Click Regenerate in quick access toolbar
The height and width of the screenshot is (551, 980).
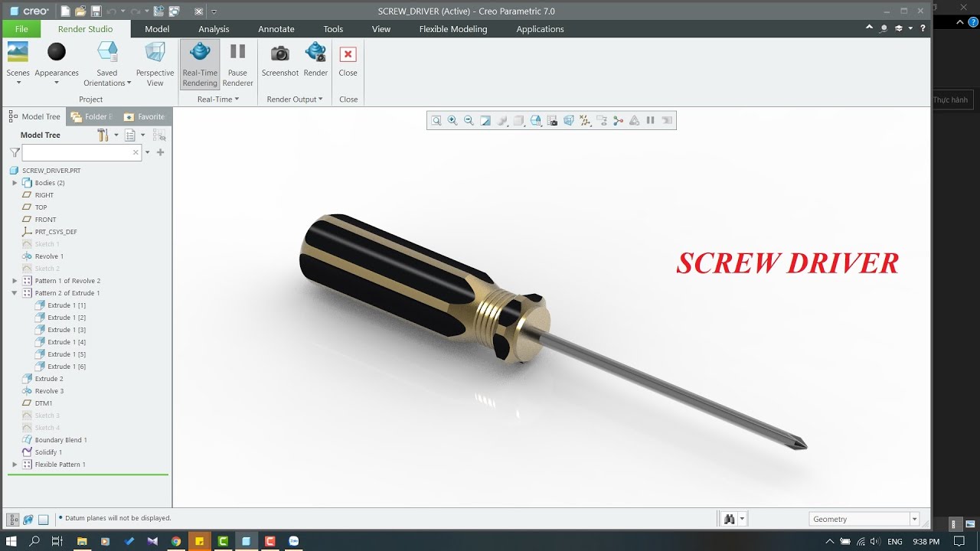pyautogui.click(x=158, y=11)
